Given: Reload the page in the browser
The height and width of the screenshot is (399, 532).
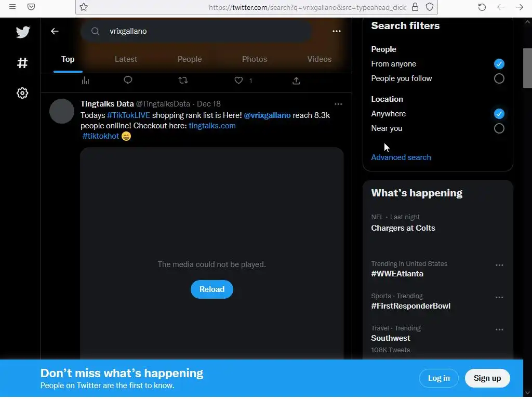Looking at the screenshot, I should [482, 7].
